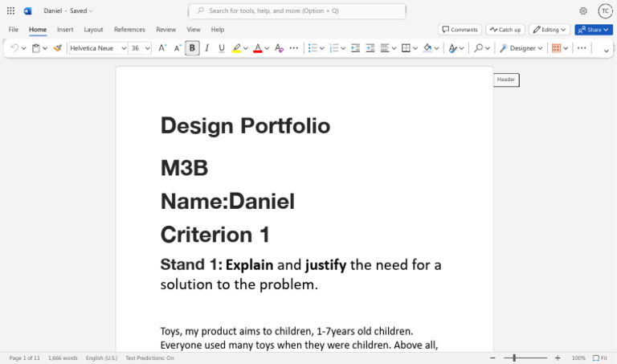Switch to the Review tab

165,30
